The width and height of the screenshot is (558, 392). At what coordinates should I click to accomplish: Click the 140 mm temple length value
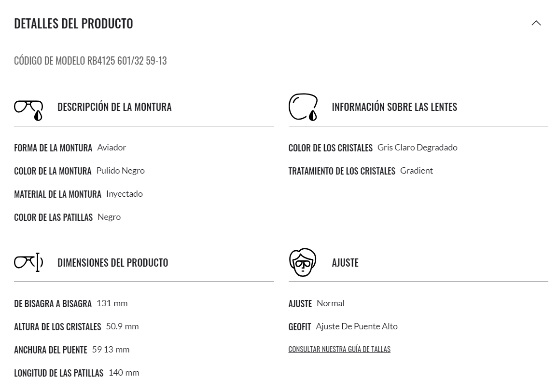point(124,372)
